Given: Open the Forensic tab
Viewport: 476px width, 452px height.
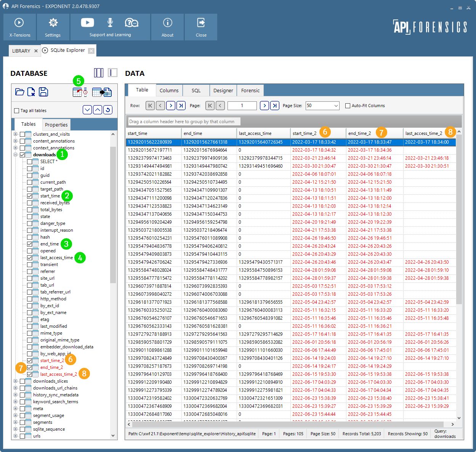Looking at the screenshot, I should tap(250, 90).
